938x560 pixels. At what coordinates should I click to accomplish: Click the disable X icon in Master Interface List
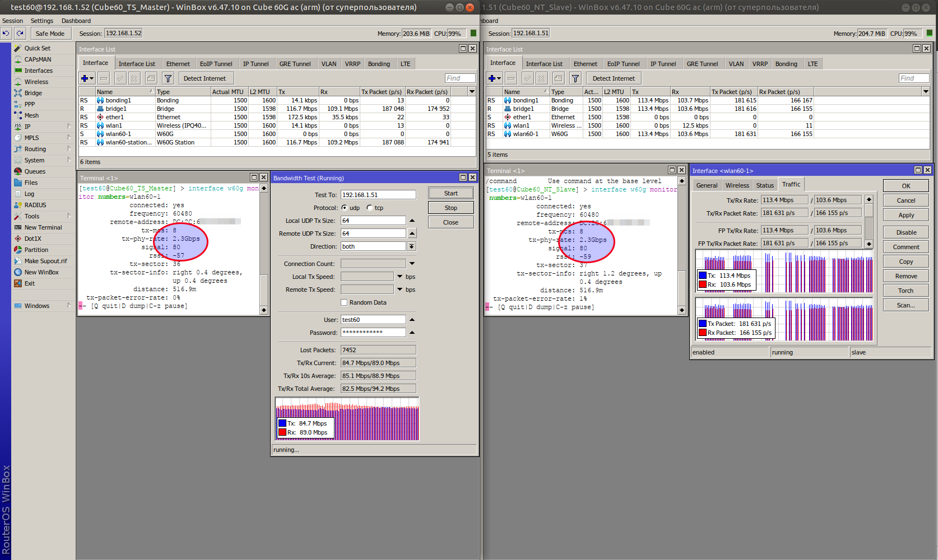coord(134,78)
